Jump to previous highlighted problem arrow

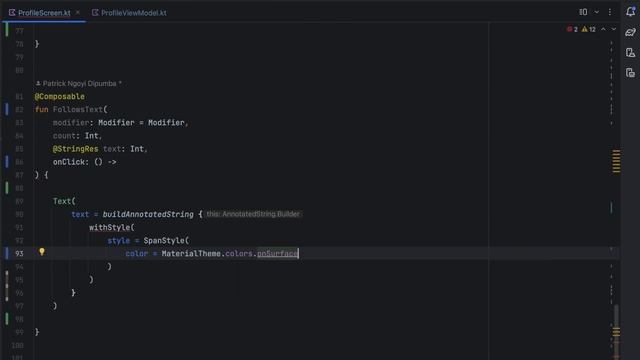coord(603,29)
